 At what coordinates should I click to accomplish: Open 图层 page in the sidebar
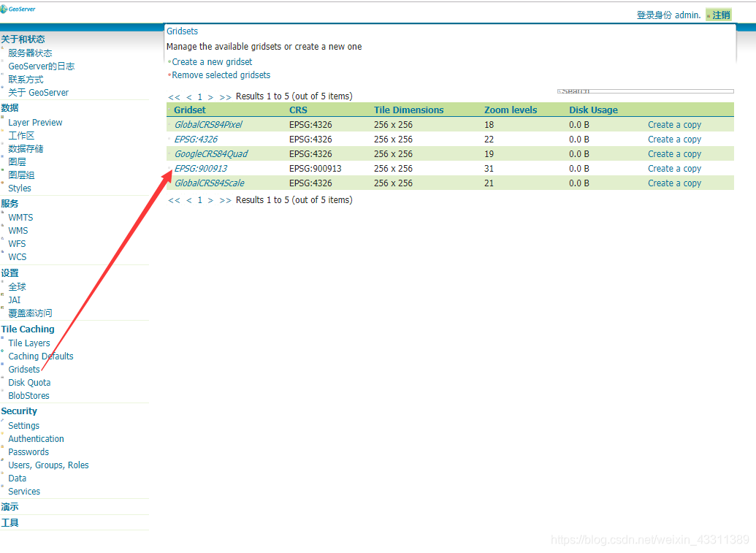17,161
